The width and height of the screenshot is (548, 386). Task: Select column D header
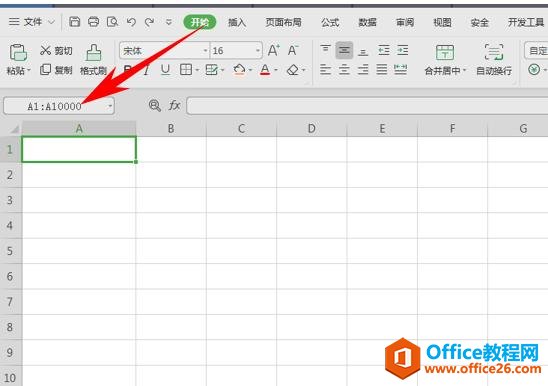click(311, 129)
